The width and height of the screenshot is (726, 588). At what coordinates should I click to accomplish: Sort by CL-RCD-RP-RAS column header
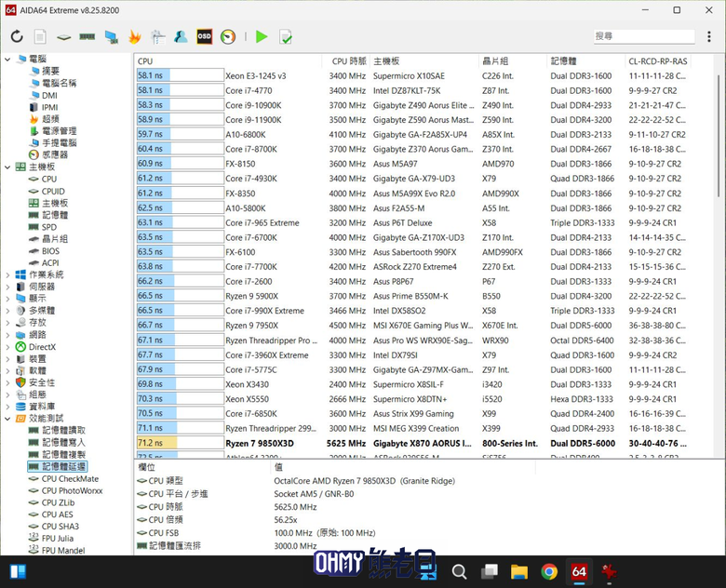point(657,61)
